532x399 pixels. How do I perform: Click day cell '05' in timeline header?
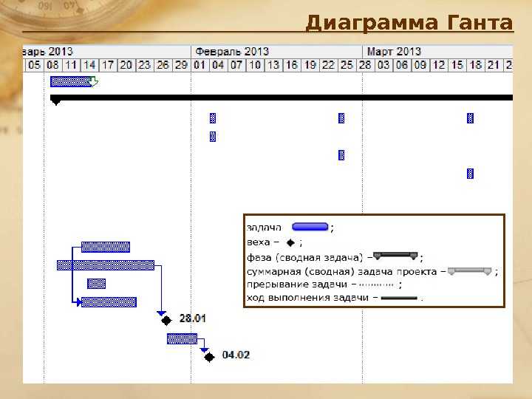[34, 65]
